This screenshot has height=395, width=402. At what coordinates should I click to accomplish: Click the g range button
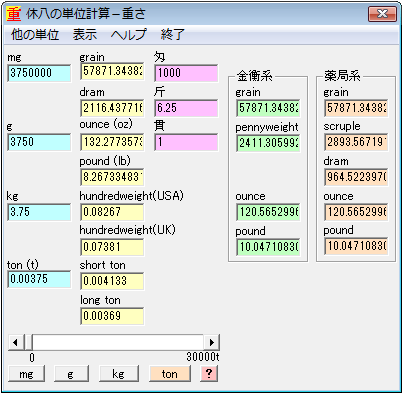click(x=72, y=374)
